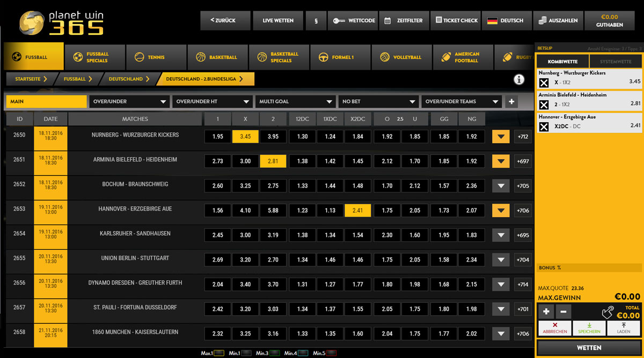Select the Basketball Specials category

(279, 57)
